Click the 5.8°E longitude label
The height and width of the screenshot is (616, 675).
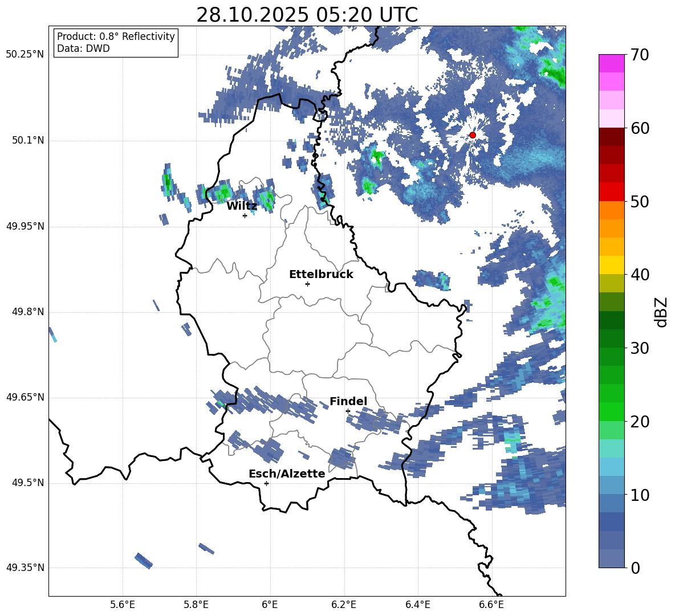click(196, 605)
